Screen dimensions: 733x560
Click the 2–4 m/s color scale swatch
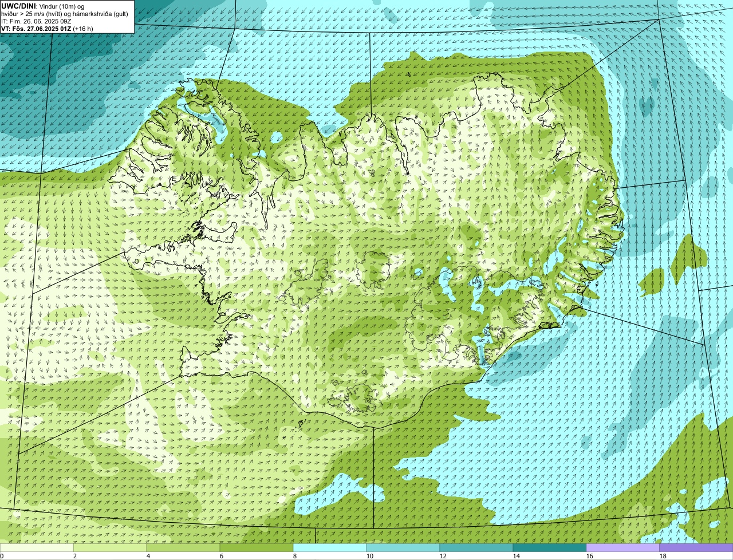(x=110, y=547)
